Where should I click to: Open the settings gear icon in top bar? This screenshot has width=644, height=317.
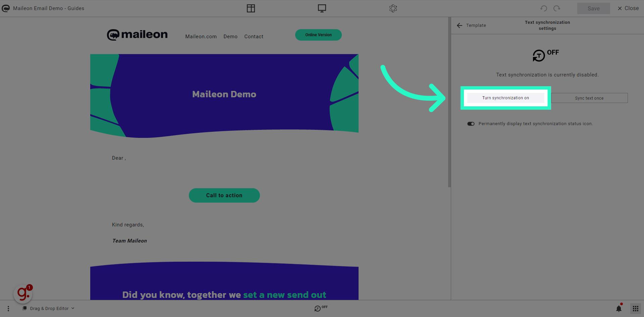pos(393,8)
